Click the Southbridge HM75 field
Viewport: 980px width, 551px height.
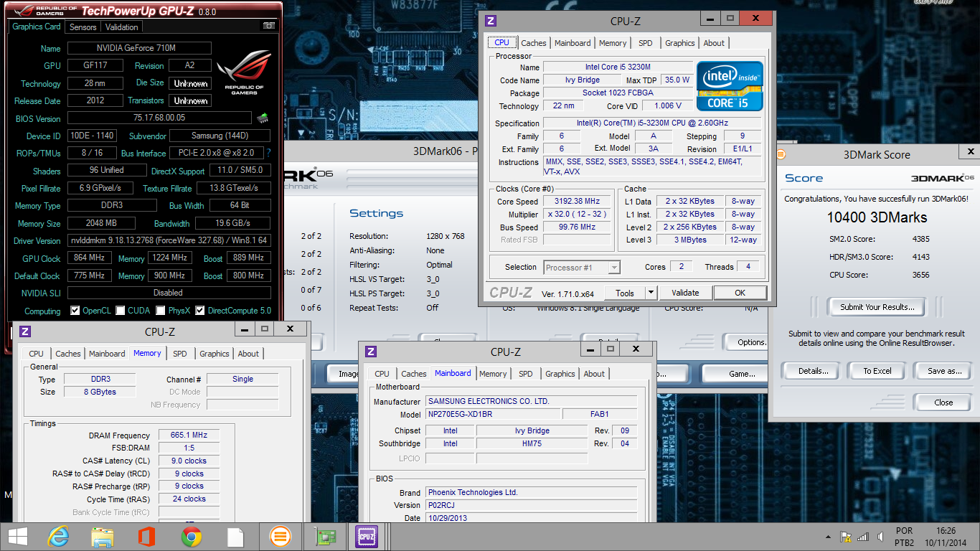click(x=532, y=443)
